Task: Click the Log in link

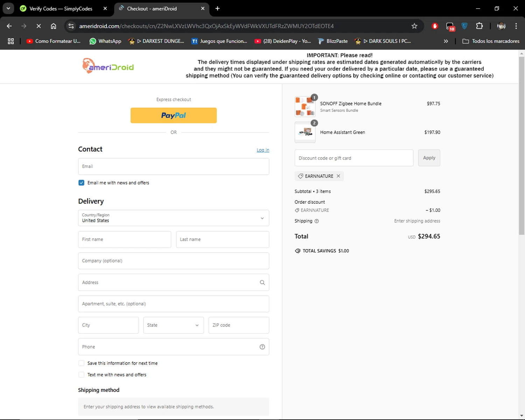Action: 263,150
